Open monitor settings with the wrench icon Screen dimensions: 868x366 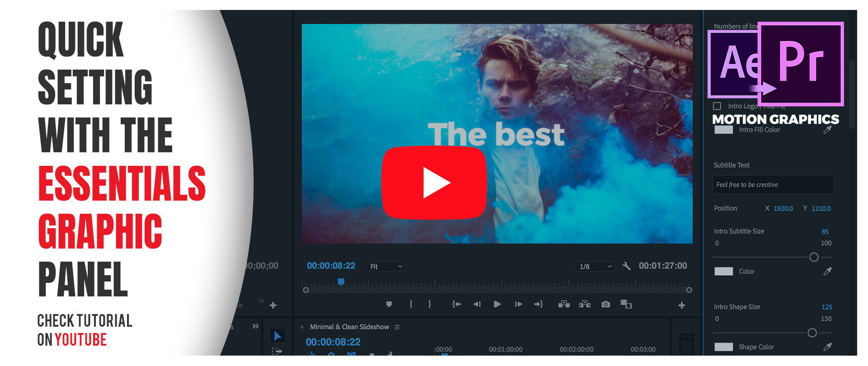(x=626, y=266)
